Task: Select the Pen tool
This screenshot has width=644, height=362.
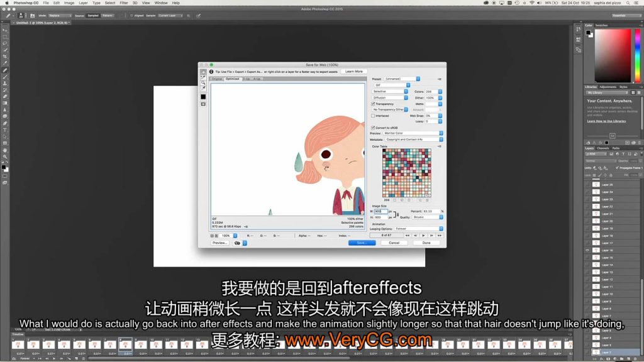Action: coord(5,123)
